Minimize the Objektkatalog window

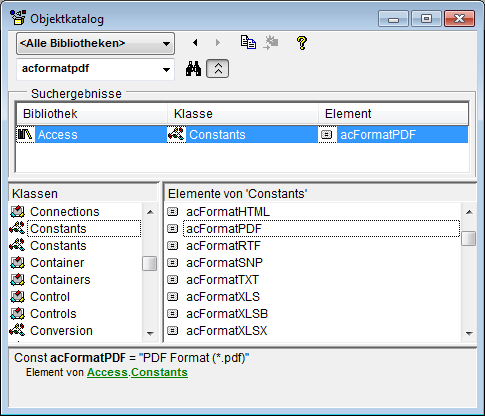[x=393, y=19]
